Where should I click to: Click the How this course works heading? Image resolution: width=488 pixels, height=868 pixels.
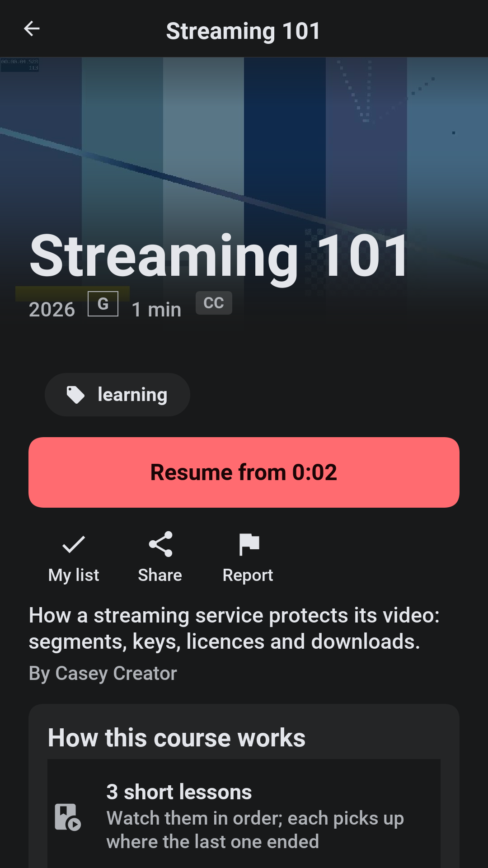(177, 738)
